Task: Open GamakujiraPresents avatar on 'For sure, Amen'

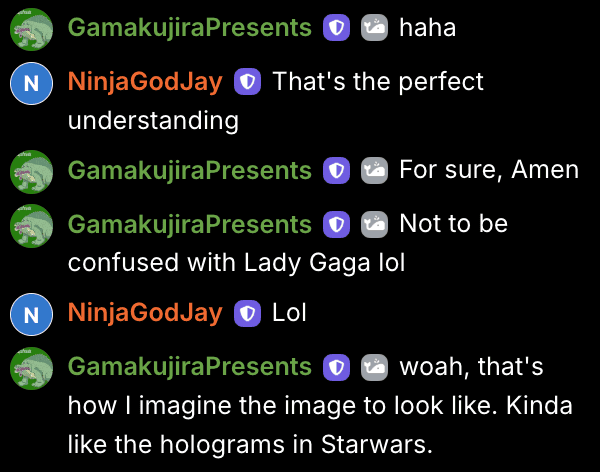Action: (x=31, y=172)
